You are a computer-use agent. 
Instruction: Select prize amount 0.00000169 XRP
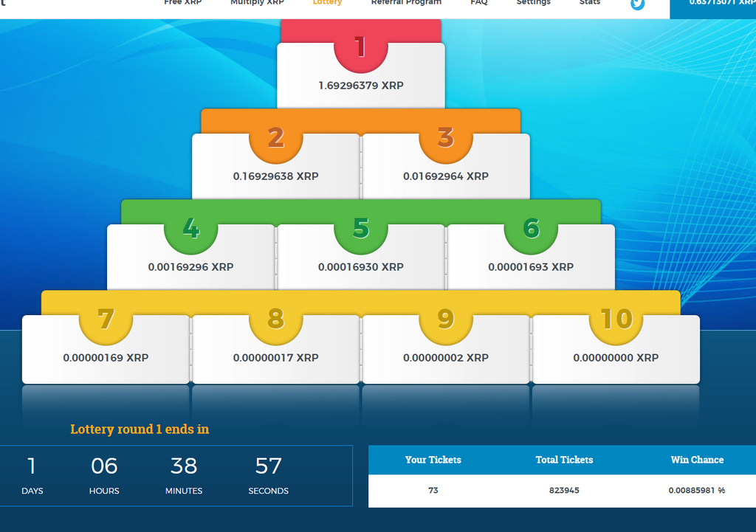[x=106, y=358]
